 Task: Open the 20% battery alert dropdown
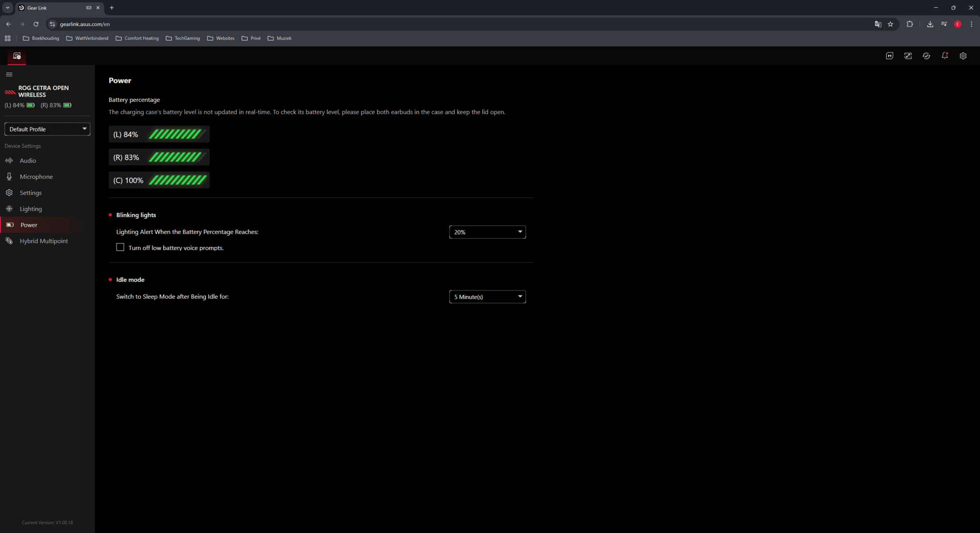(487, 232)
